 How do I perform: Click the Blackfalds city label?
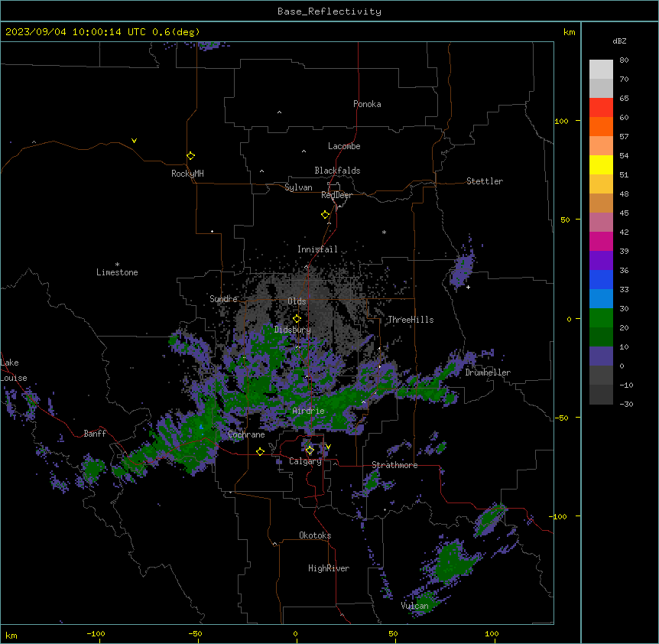click(x=337, y=171)
